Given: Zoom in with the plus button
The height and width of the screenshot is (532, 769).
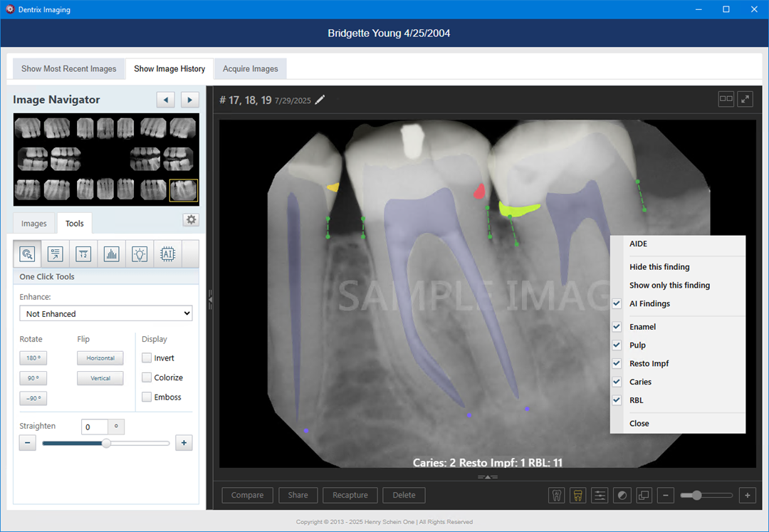Looking at the screenshot, I should (748, 495).
